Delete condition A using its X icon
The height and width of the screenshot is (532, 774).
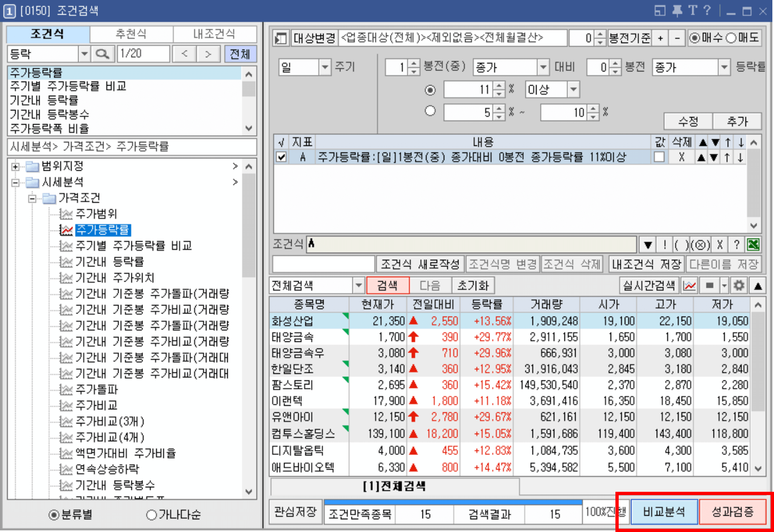click(x=682, y=157)
